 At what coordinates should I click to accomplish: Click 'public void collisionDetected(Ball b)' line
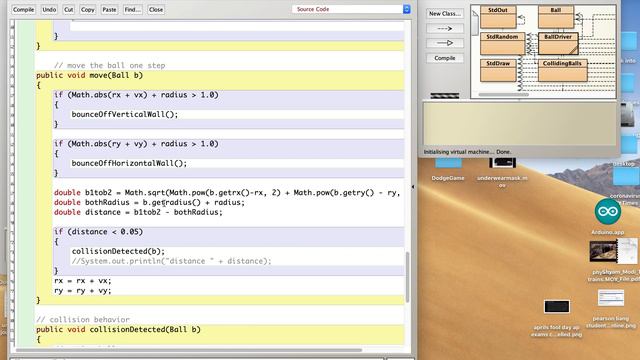[x=118, y=329]
